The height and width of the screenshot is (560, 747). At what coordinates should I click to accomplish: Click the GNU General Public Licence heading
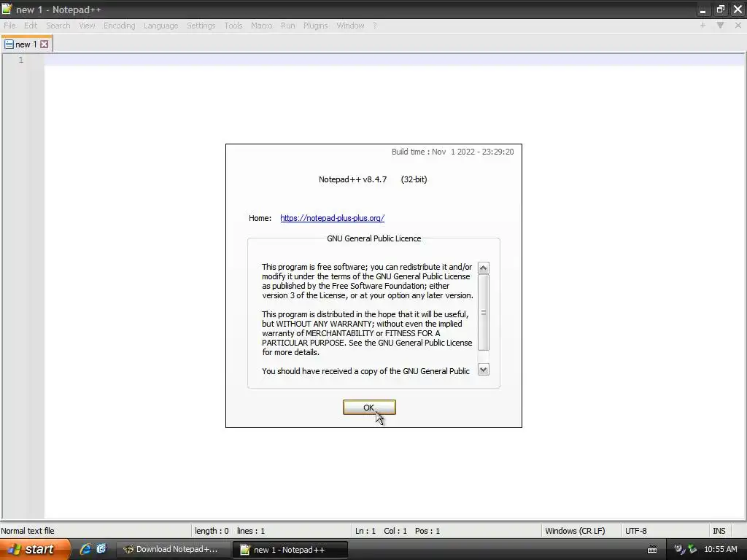tap(374, 238)
